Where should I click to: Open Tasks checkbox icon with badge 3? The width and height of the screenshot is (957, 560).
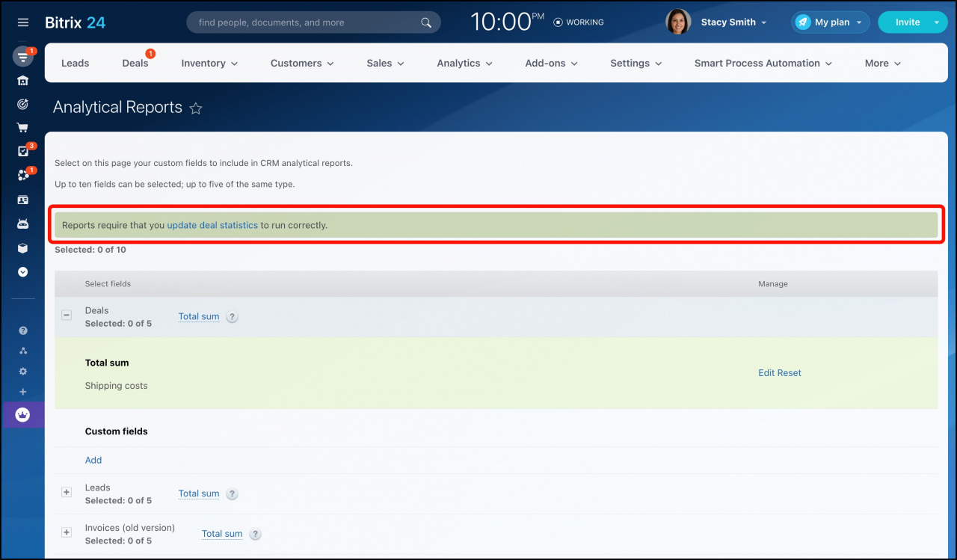pos(22,151)
